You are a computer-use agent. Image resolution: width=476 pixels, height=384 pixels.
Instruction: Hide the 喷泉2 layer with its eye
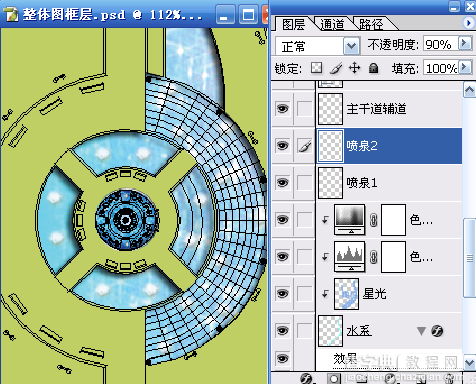(282, 146)
